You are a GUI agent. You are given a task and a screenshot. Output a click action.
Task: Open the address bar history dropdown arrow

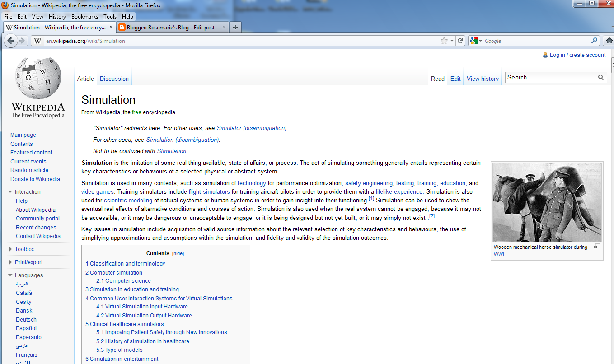[452, 41]
